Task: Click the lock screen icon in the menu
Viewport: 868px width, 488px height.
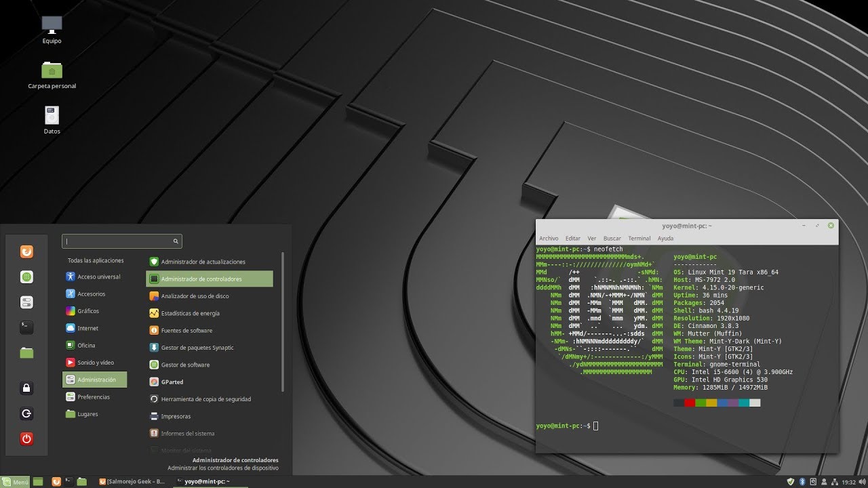Action: 26,388
